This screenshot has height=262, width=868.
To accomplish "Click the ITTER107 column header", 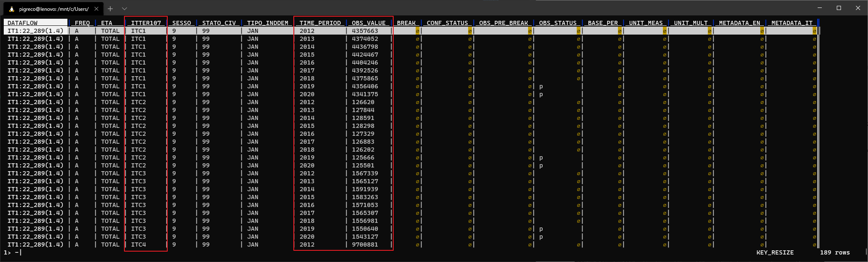I will (146, 23).
